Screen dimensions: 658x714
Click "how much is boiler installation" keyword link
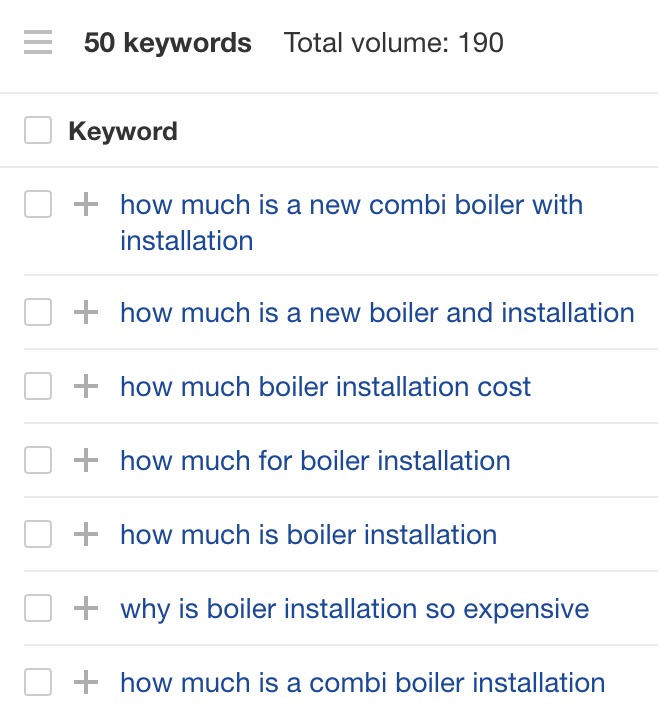coord(308,535)
